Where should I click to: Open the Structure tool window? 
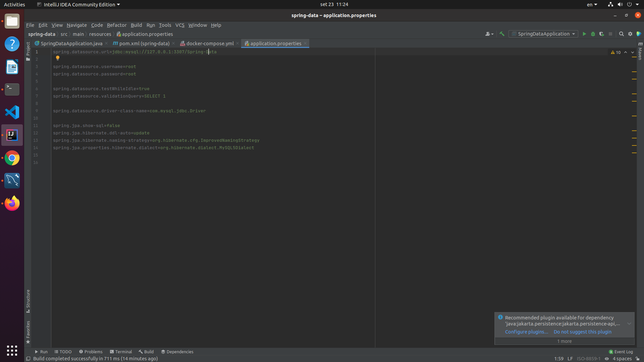coord(28,301)
